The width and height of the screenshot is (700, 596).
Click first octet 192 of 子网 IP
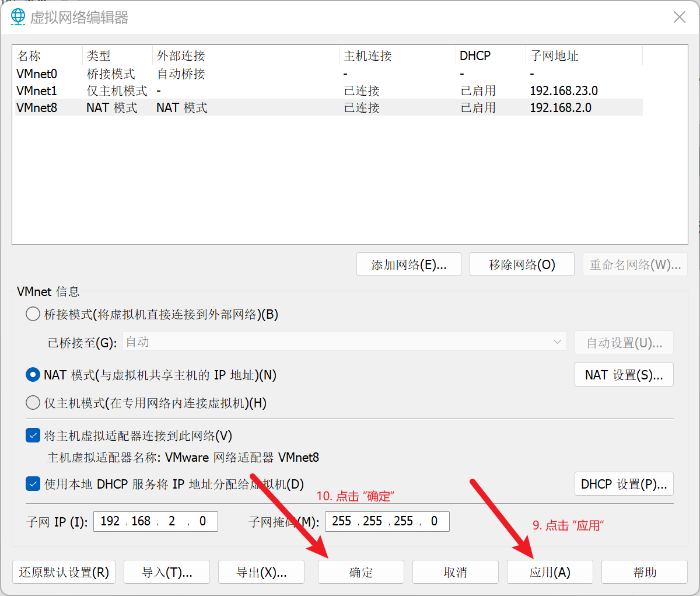pyautogui.click(x=110, y=521)
